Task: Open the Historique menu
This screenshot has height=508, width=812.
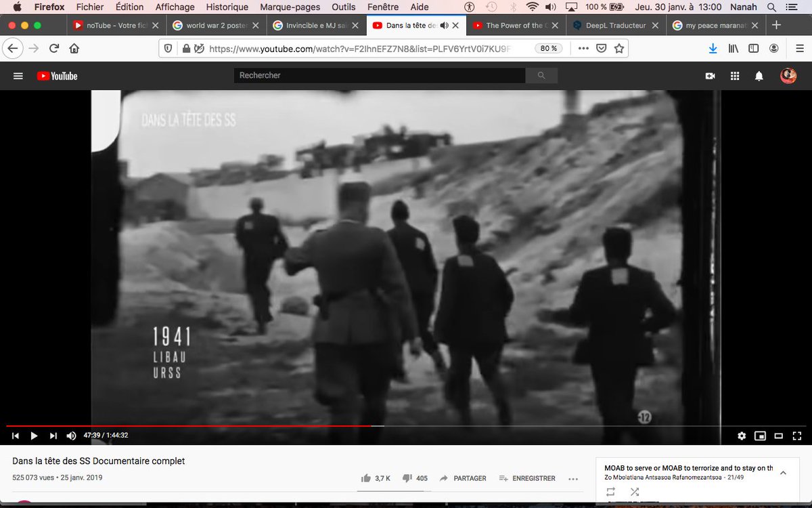Action: [x=227, y=7]
